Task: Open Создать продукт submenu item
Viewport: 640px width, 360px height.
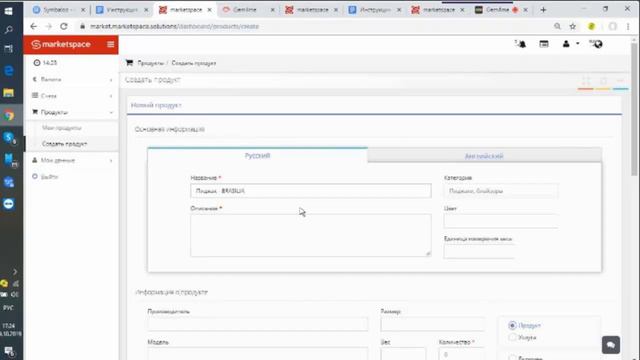Action: 64,144
